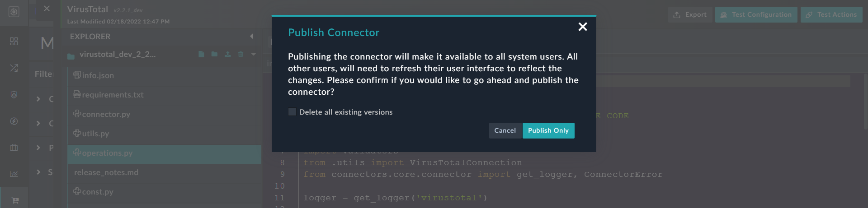868x208 pixels.
Task: Click the delete trash icon in Explorer
Action: pyautogui.click(x=241, y=55)
